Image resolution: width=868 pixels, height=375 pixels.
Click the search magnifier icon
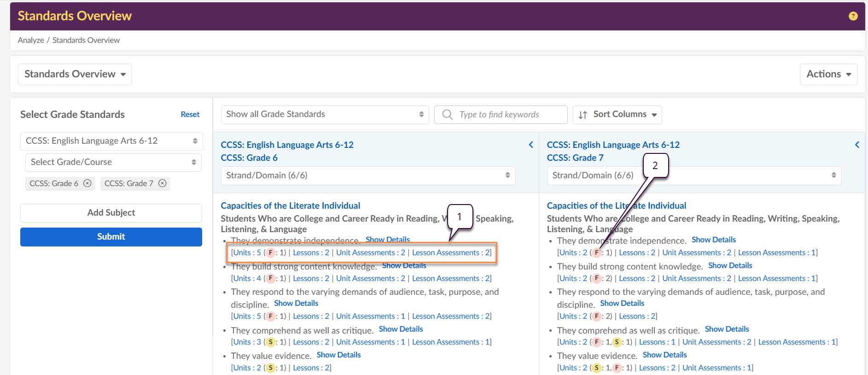click(447, 115)
